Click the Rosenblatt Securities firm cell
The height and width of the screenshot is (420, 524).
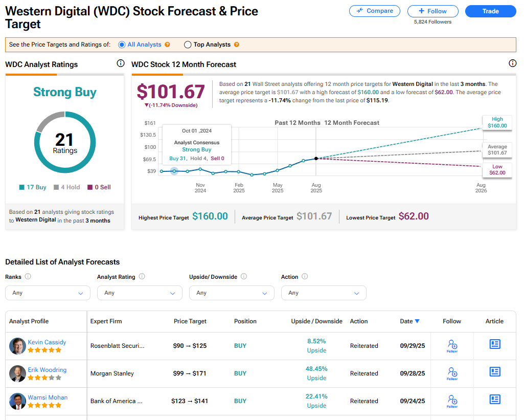pyautogui.click(x=117, y=346)
